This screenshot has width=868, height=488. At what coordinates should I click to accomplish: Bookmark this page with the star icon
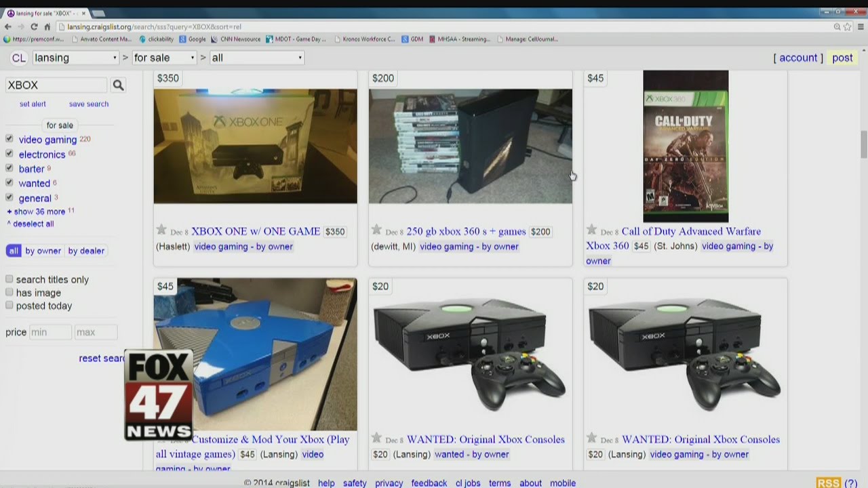[x=848, y=26]
